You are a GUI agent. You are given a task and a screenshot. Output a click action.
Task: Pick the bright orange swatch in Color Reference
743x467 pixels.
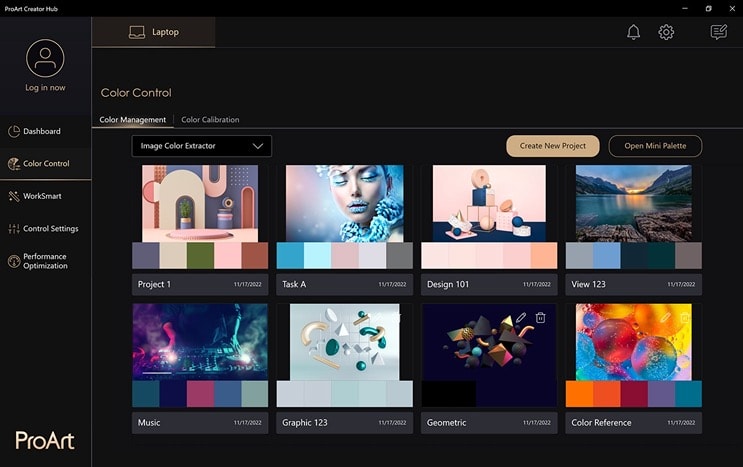click(x=579, y=394)
